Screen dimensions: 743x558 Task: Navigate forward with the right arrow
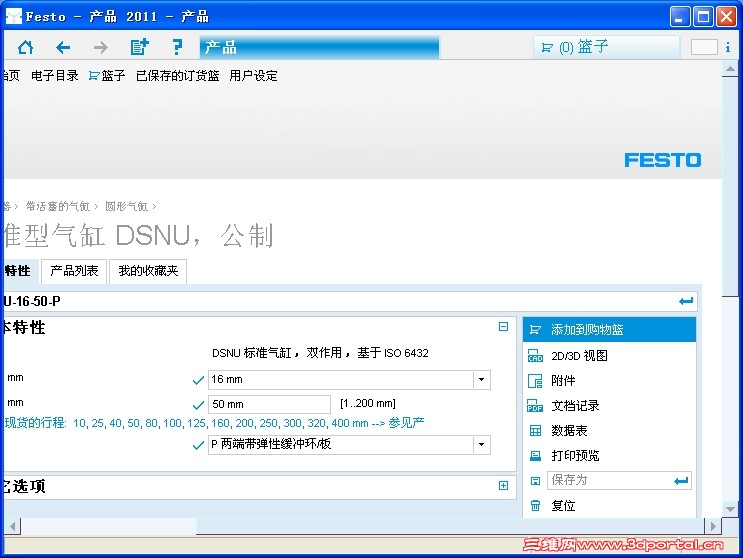(100, 47)
